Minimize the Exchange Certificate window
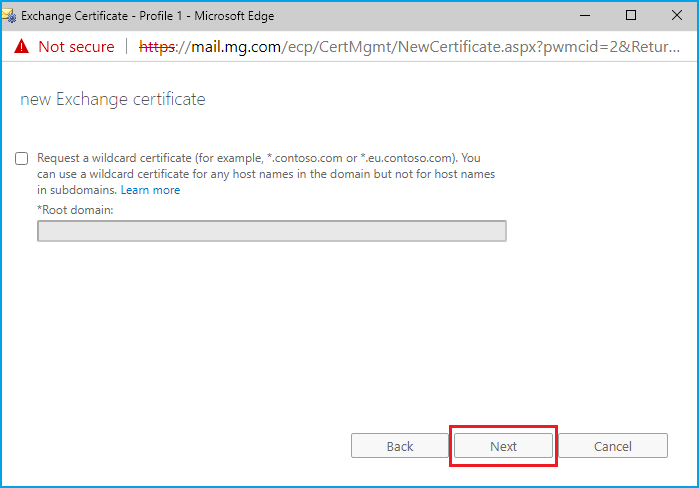Image resolution: width=699 pixels, height=488 pixels. [583, 16]
